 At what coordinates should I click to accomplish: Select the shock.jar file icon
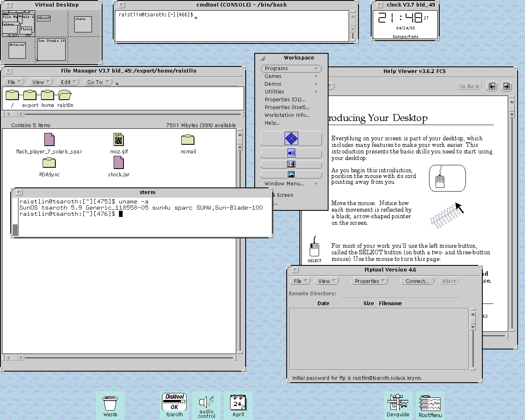119,163
